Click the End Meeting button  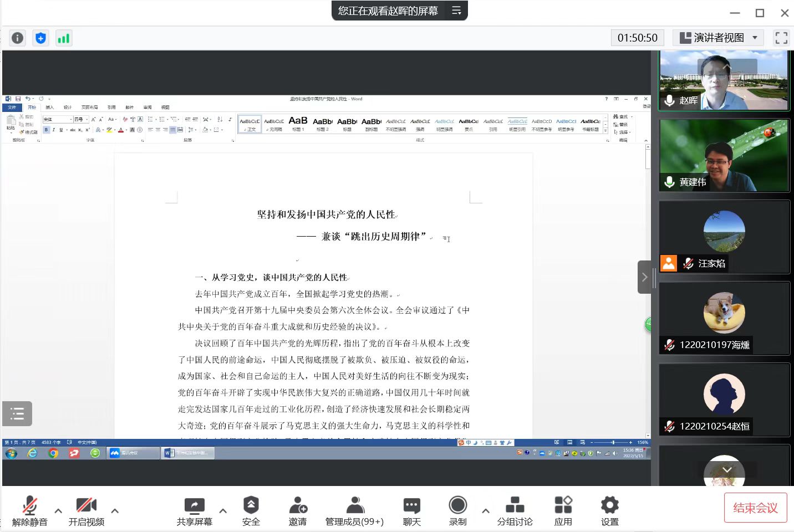755,508
